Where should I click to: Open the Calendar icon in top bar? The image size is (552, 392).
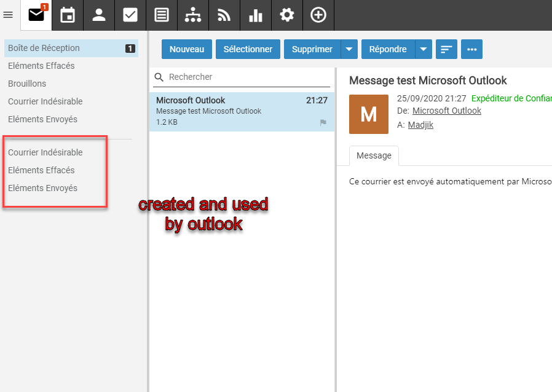tap(68, 15)
